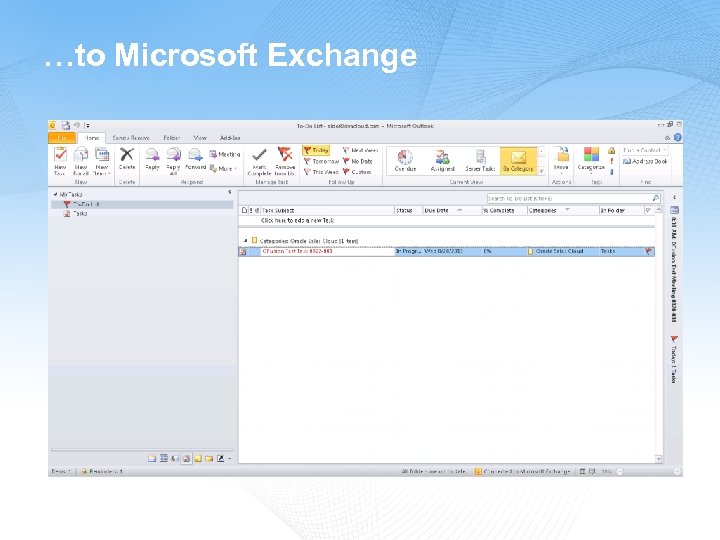Open the More respond dropdown
This screenshot has height=540, width=720.
(x=223, y=169)
